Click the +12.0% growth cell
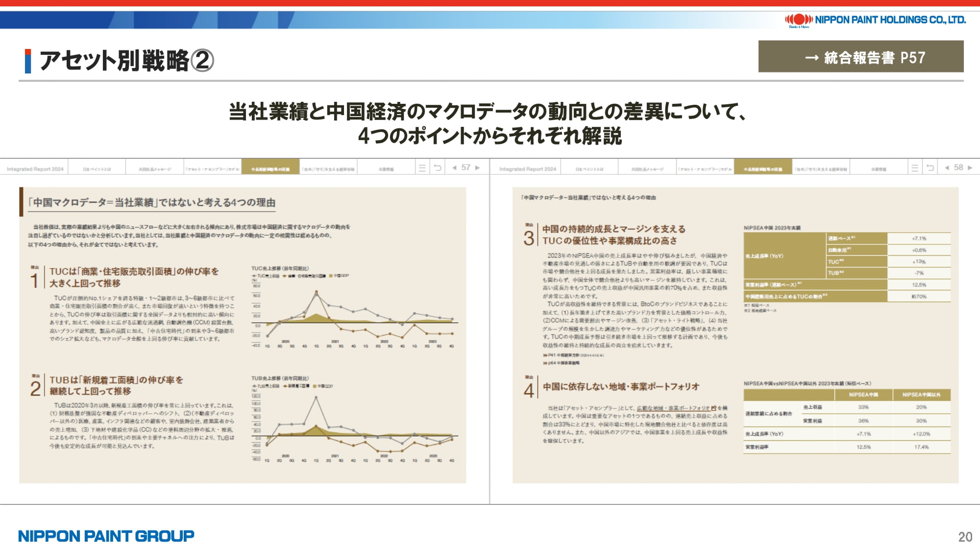The image size is (980, 551). [x=921, y=434]
